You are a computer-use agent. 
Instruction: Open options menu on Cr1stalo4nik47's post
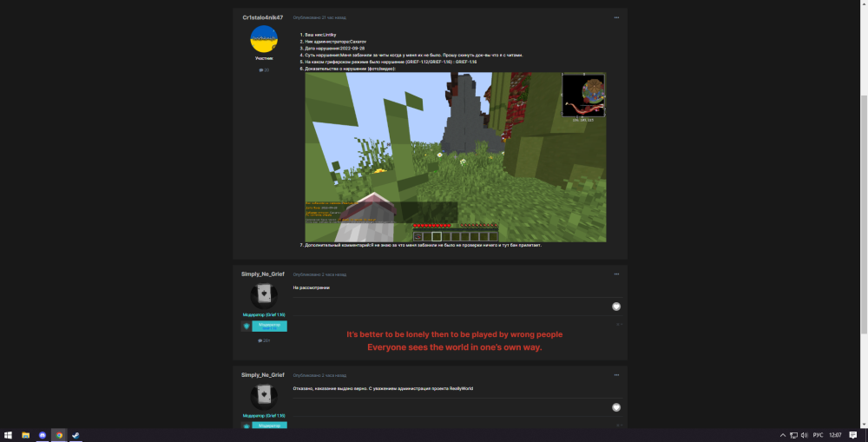[616, 17]
